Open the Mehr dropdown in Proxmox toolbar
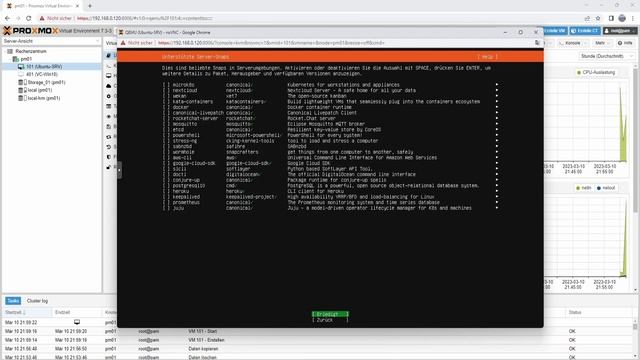 pos(602,43)
